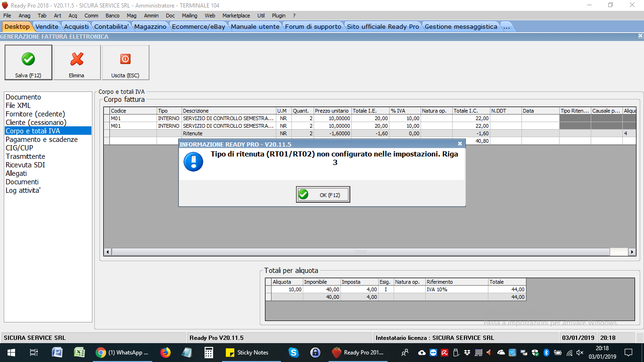The image size is (644, 362).
Task: Open the Sito ufficiale Ready Pro tab
Action: (x=383, y=27)
